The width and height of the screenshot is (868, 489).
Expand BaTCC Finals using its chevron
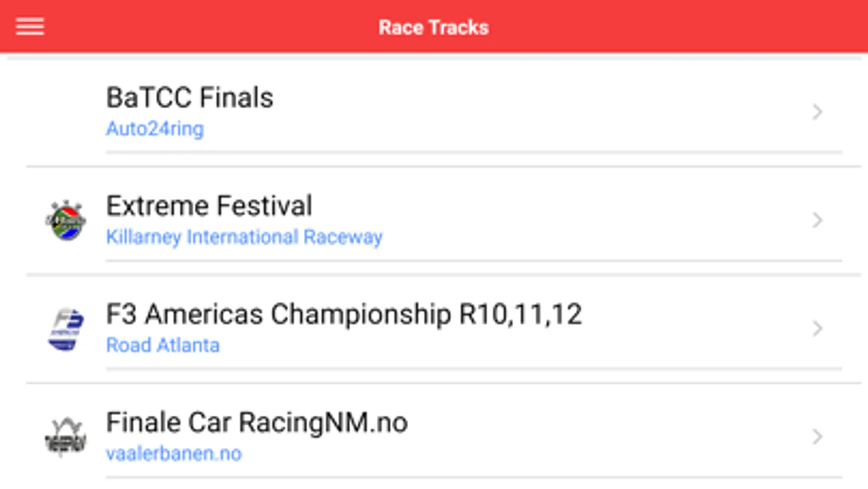817,112
